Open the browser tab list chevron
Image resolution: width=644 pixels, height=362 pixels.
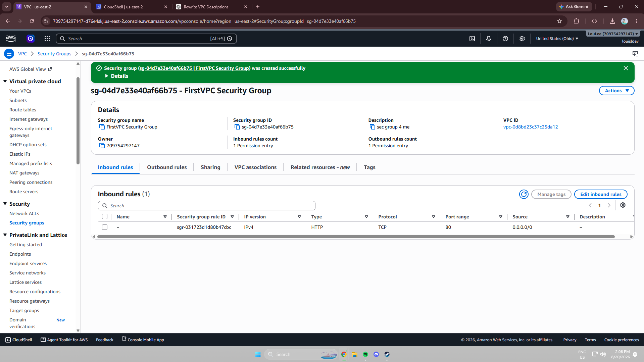pyautogui.click(x=6, y=7)
